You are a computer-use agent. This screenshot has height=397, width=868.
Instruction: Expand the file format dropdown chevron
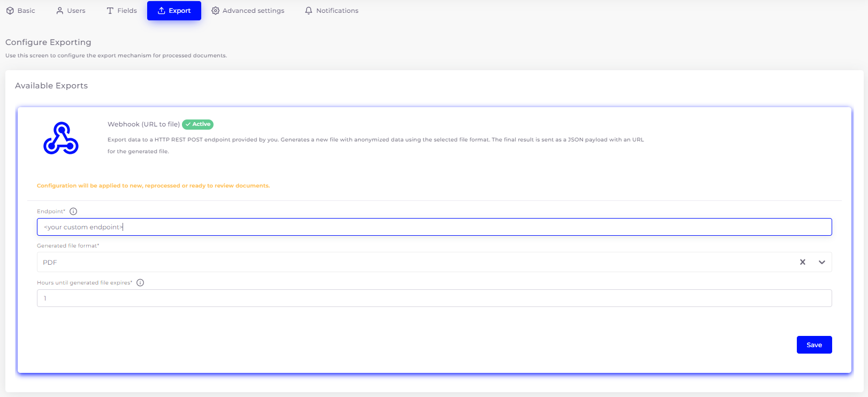(x=821, y=262)
